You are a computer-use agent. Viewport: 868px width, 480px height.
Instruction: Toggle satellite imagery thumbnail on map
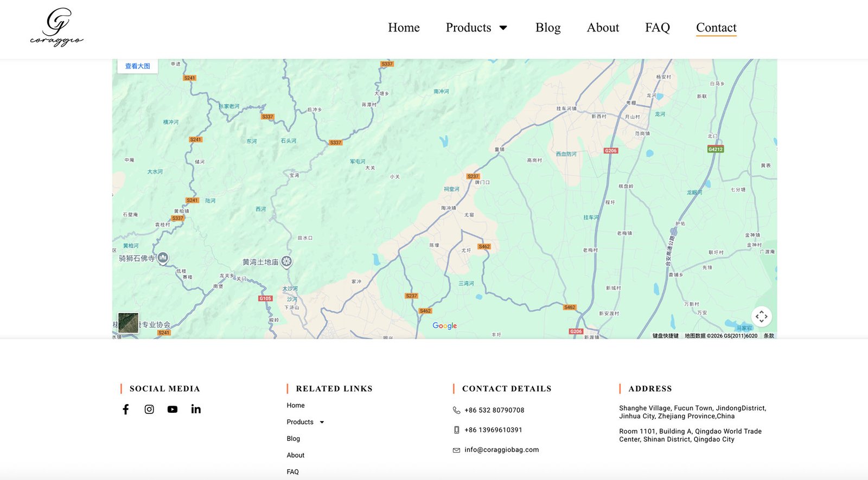click(129, 323)
